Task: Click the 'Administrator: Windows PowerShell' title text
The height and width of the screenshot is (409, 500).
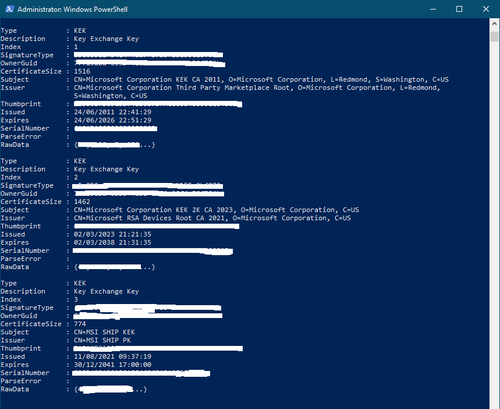Action: [72, 9]
